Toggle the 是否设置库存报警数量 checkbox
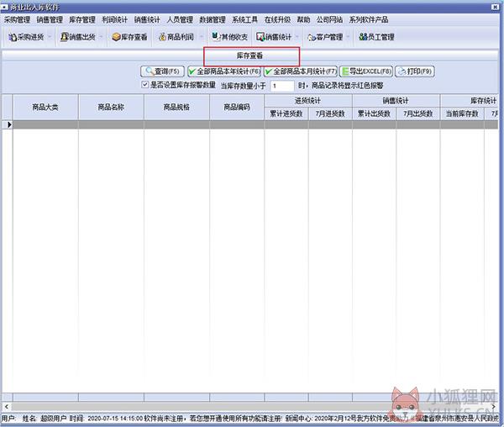This screenshot has width=504, height=427. [x=145, y=85]
